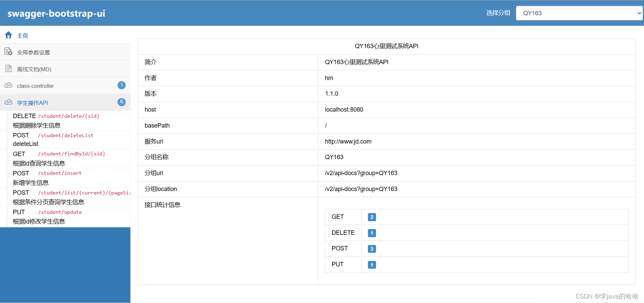Click the 根据id查询学生信息 description

coord(39,164)
